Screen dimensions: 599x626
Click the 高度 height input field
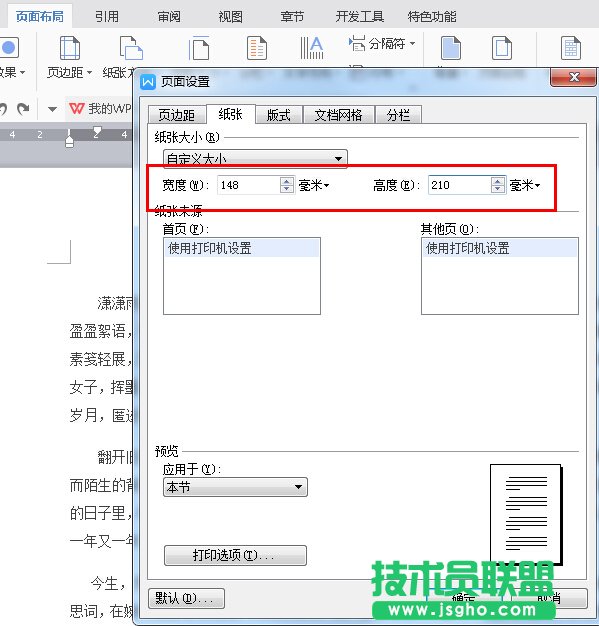(459, 185)
